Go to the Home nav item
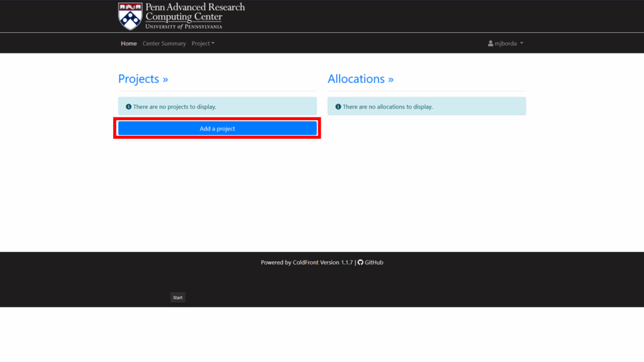The image size is (644, 362). [x=129, y=43]
